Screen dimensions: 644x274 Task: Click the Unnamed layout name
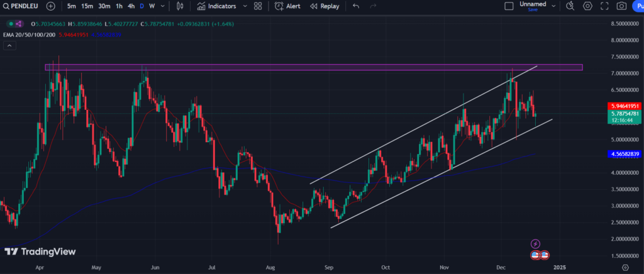tap(533, 4)
